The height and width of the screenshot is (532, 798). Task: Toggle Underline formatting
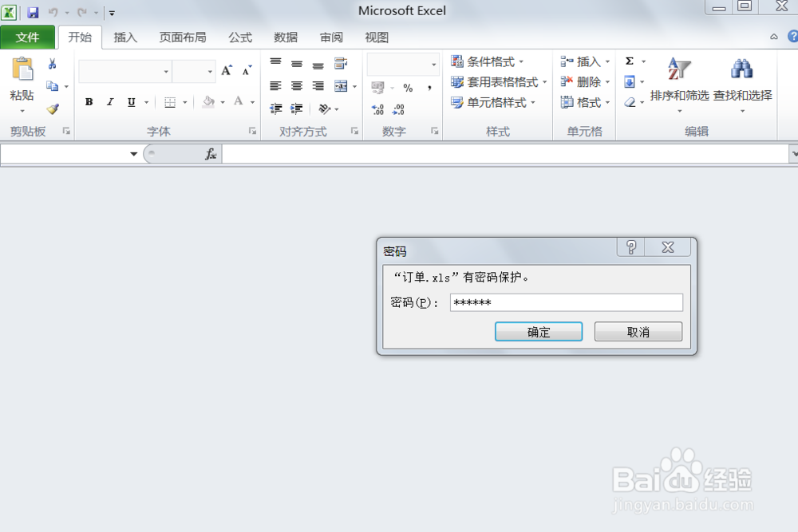pyautogui.click(x=132, y=102)
